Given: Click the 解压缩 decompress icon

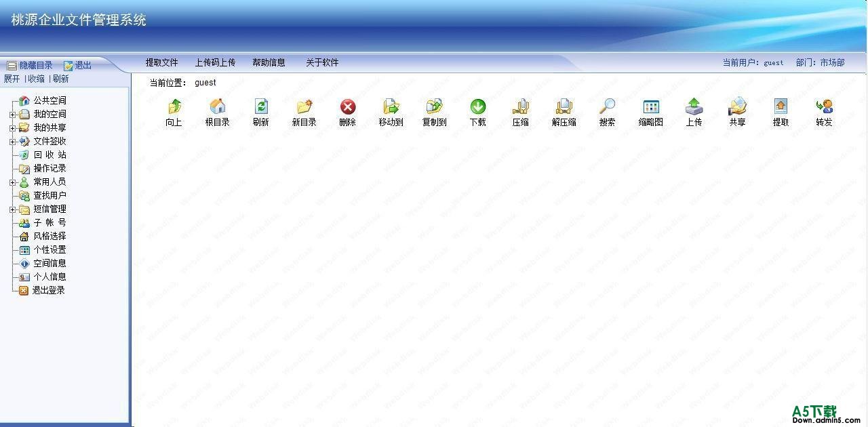Looking at the screenshot, I should click(x=564, y=106).
